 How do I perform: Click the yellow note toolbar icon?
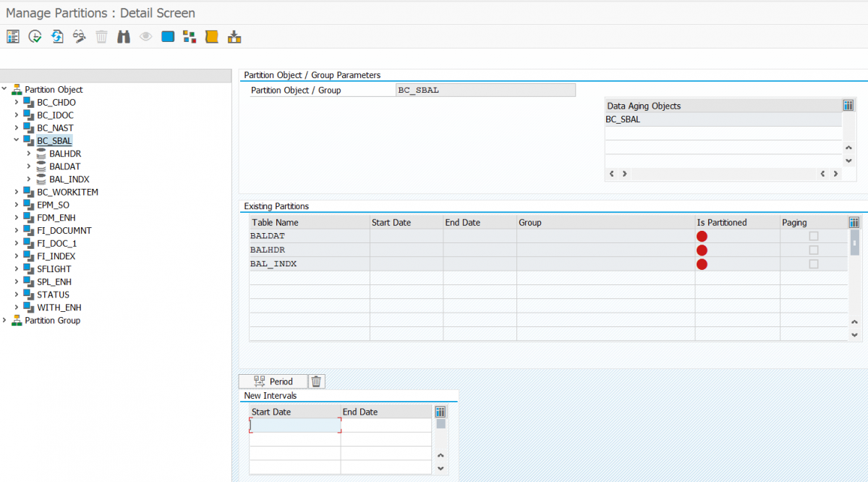click(212, 36)
